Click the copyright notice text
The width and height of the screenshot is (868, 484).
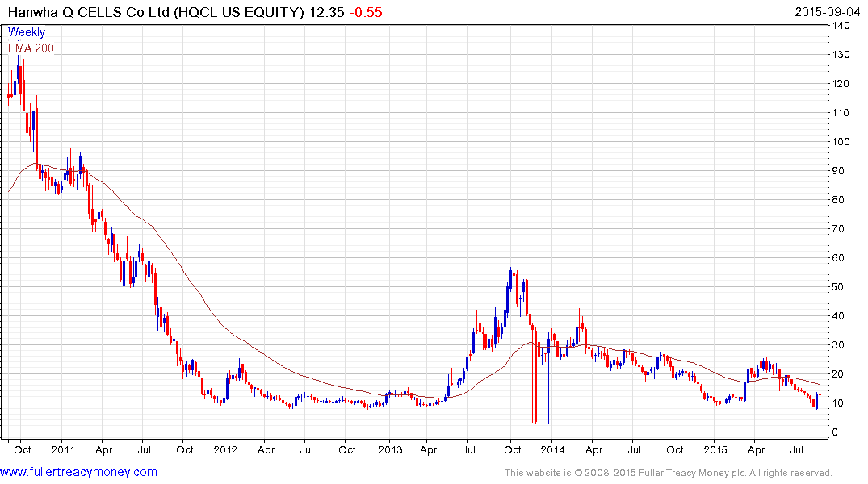[x=669, y=473]
